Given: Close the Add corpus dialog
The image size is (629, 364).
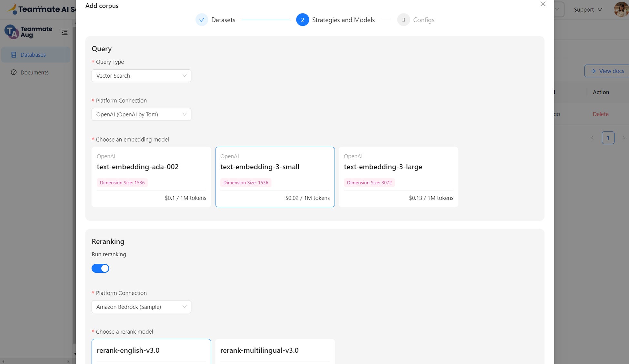Looking at the screenshot, I should point(543,4).
